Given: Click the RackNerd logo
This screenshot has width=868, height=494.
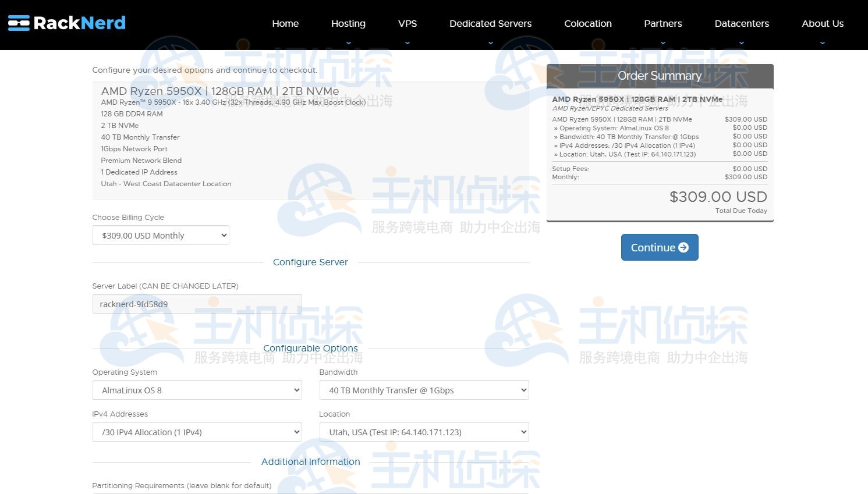Looking at the screenshot, I should [x=67, y=23].
